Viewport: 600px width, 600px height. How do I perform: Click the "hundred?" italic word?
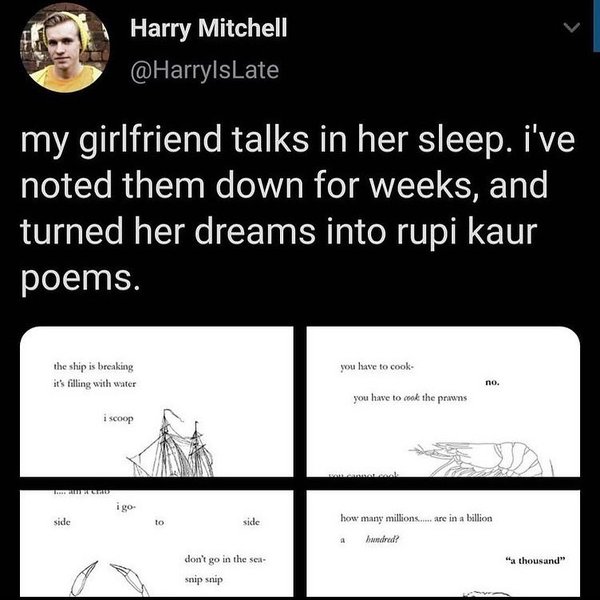coord(382,538)
